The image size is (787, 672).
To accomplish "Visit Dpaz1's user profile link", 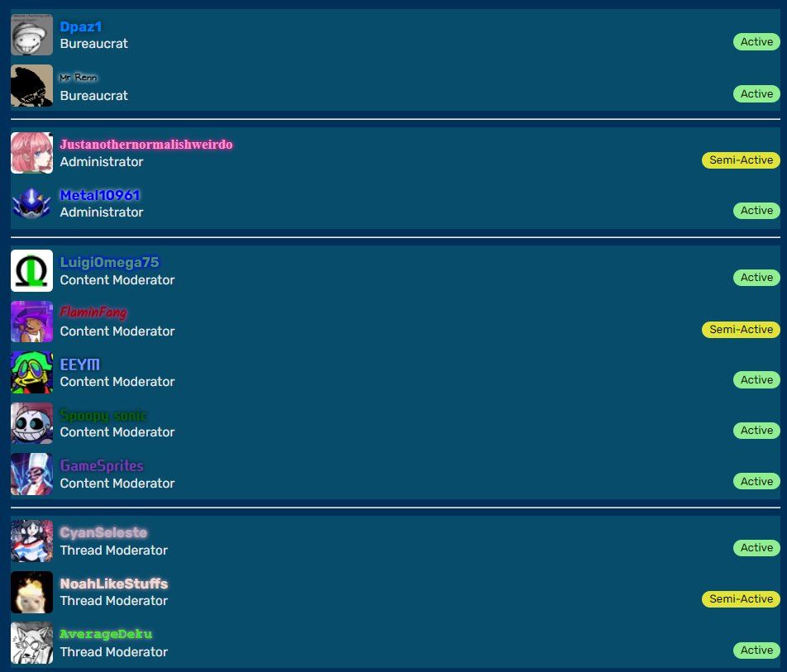I will tap(81, 26).
